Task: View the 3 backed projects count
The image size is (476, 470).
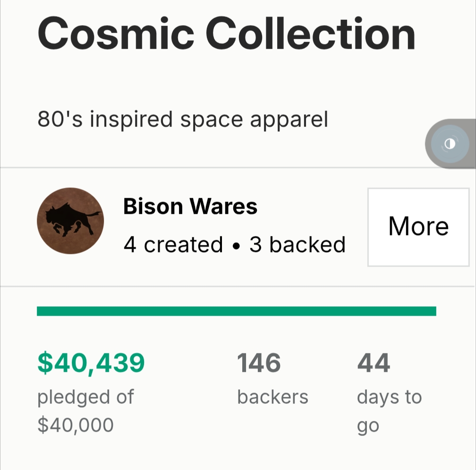Action: tap(297, 244)
